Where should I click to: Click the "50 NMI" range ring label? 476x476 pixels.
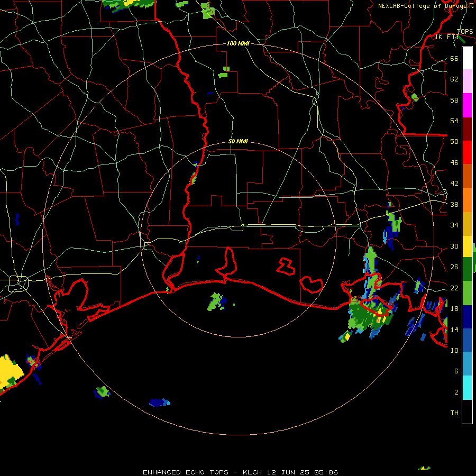click(x=238, y=141)
